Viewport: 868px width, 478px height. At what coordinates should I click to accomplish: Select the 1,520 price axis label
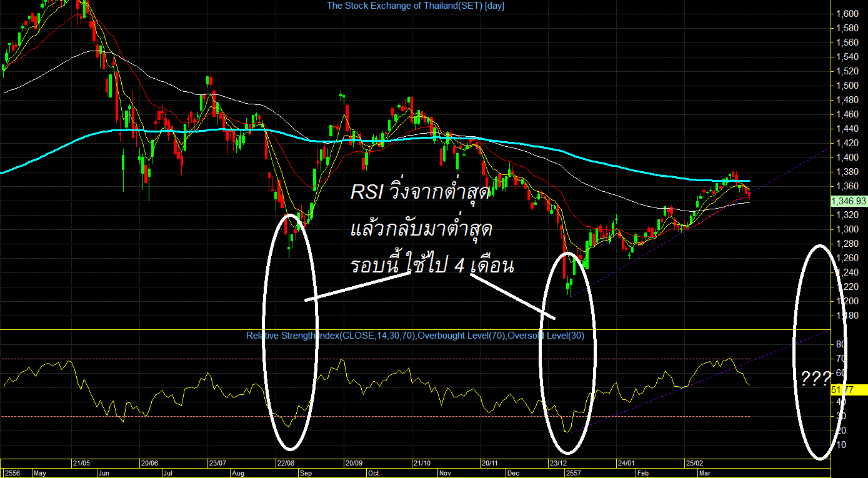point(846,71)
